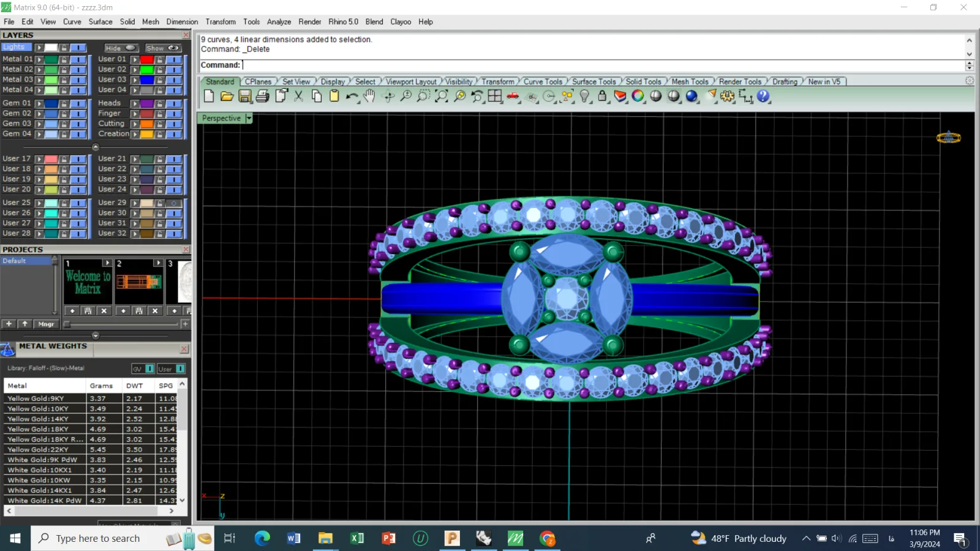This screenshot has height=551, width=980.
Task: Click the color wheel Object Properties icon
Action: point(638,96)
